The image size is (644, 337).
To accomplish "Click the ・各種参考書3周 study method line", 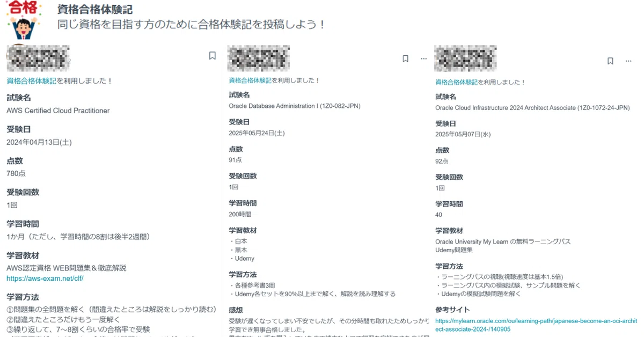I will (x=252, y=285).
